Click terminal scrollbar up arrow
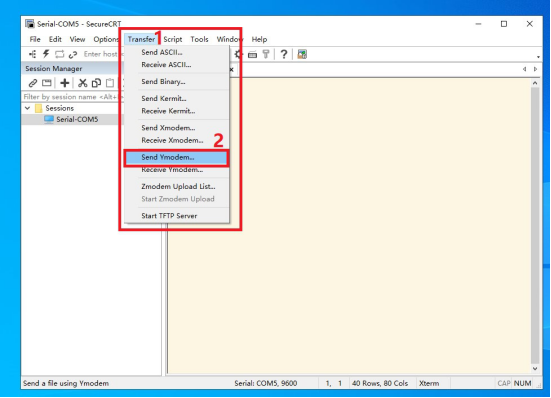Image resolution: width=551 pixels, height=398 pixels. point(535,83)
